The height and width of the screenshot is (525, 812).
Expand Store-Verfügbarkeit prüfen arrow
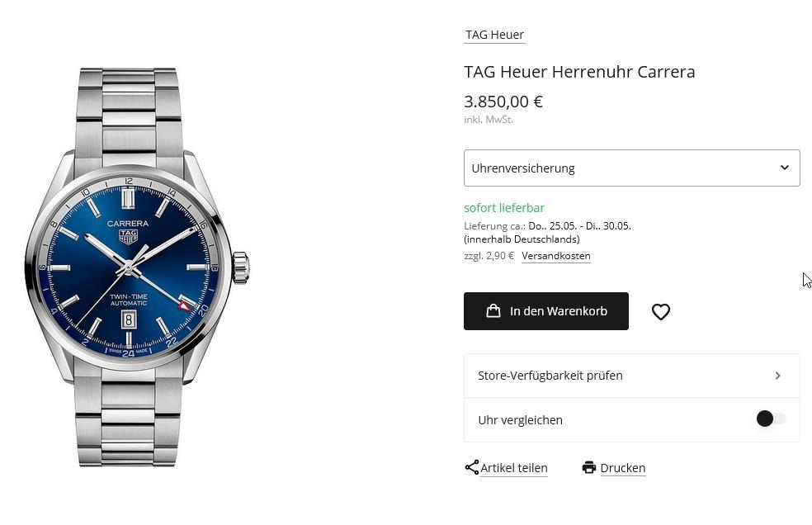pos(778,376)
